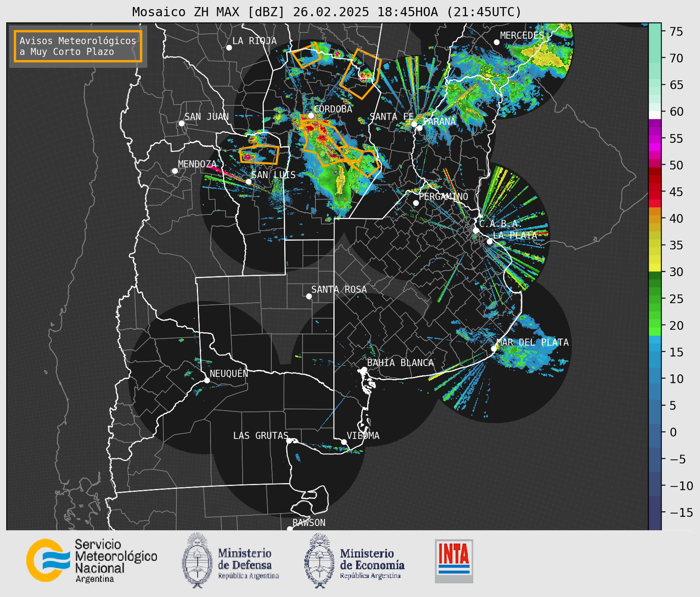Click the MENDOZA city marker dot

175,171
